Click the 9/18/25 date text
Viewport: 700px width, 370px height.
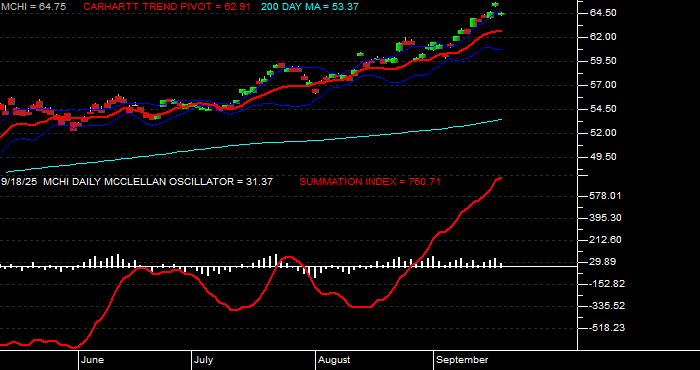(x=19, y=182)
